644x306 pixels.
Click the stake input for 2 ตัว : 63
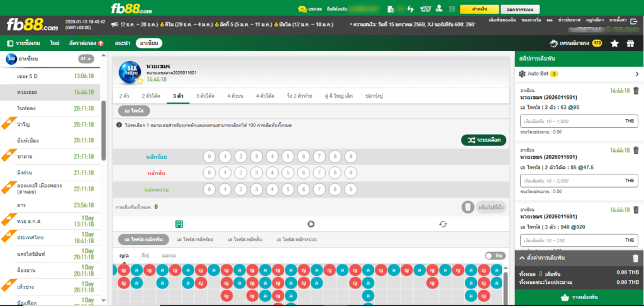click(579, 122)
